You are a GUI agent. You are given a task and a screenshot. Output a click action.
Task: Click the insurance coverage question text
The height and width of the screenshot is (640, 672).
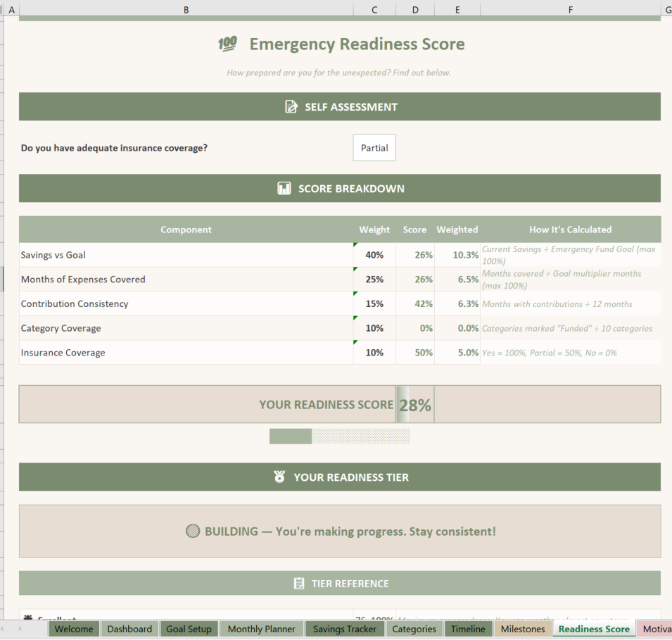[114, 148]
